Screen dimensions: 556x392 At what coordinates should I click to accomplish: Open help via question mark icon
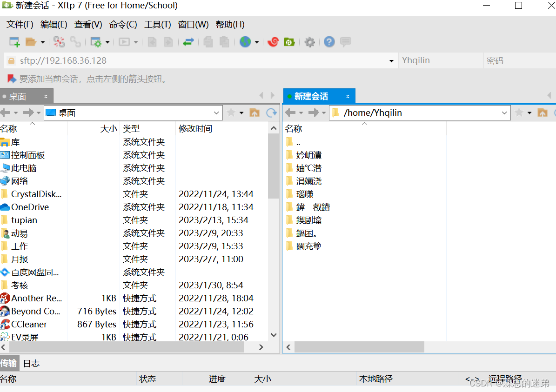(329, 42)
